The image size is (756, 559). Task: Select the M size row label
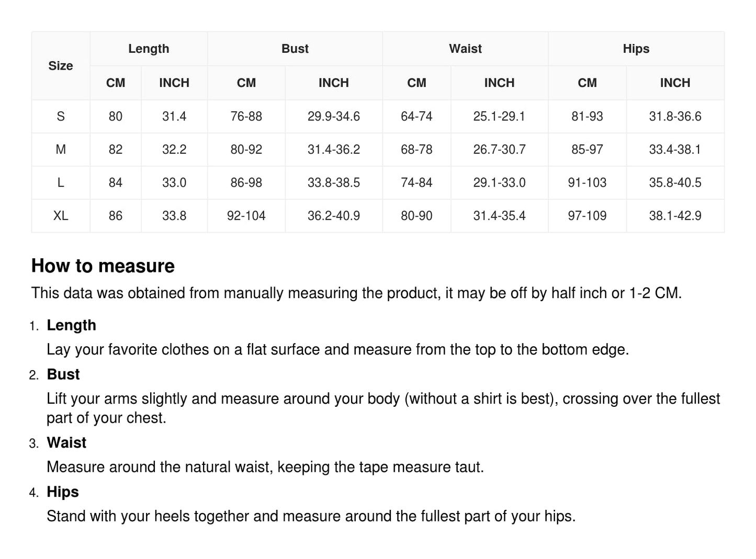click(x=61, y=150)
